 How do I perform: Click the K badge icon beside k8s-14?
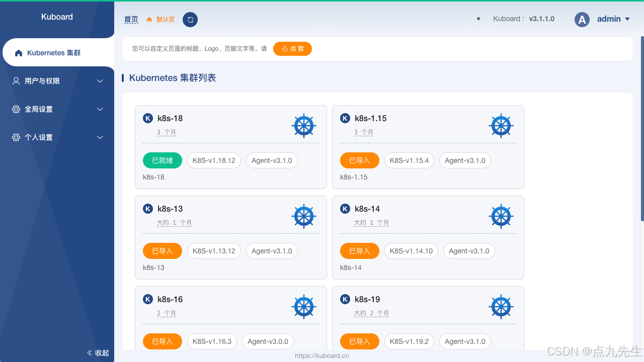coord(345,209)
